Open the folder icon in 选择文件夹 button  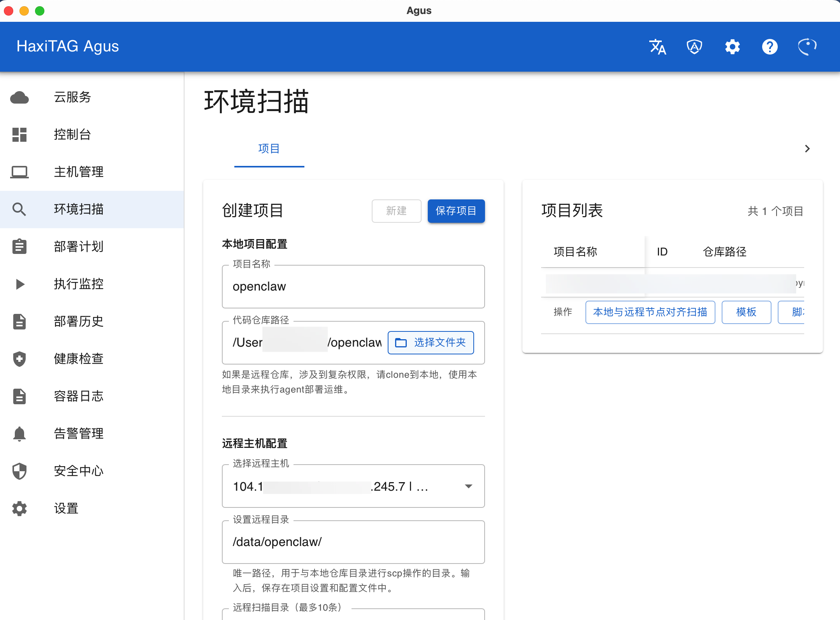[401, 342]
